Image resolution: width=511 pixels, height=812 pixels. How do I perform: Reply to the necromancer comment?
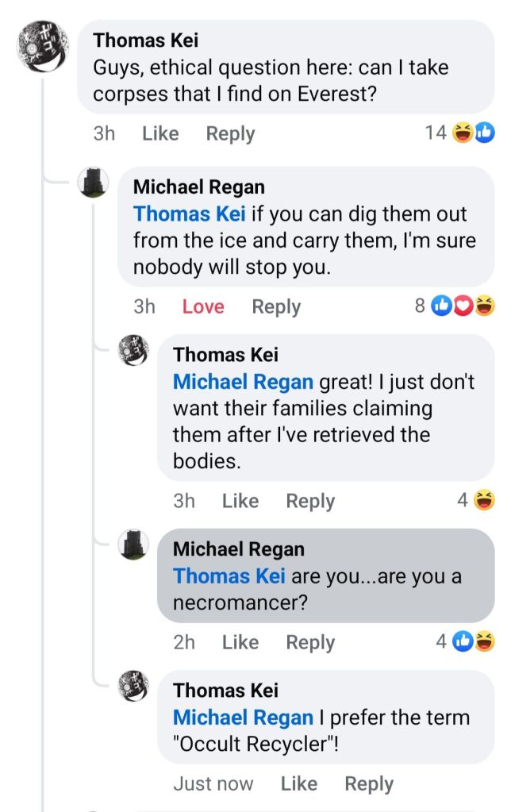(310, 642)
